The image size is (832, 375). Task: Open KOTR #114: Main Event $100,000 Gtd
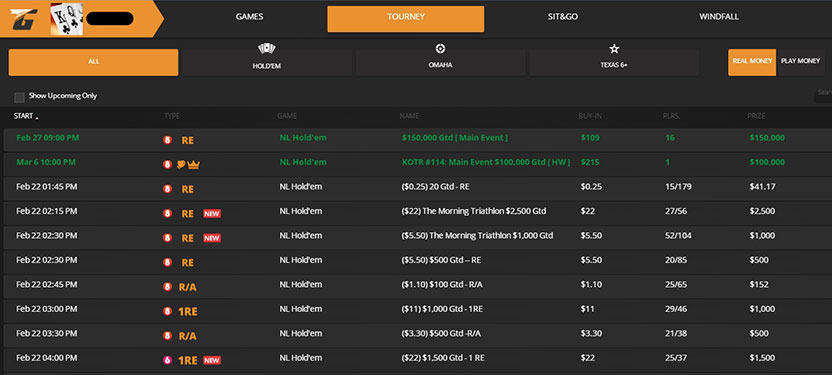pos(486,162)
